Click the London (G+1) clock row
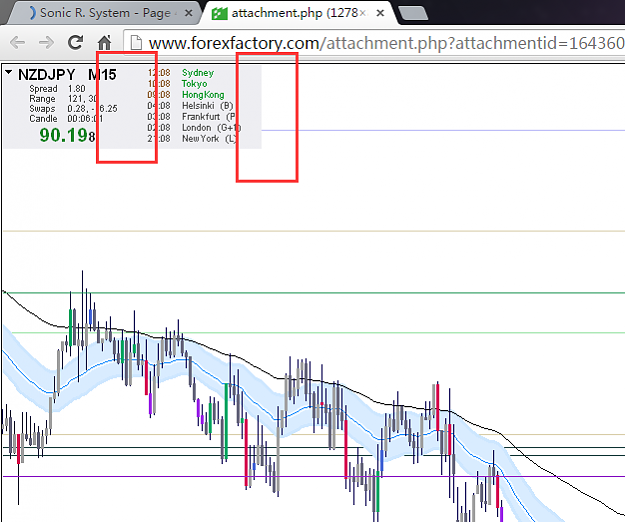The image size is (625, 522). click(194, 128)
